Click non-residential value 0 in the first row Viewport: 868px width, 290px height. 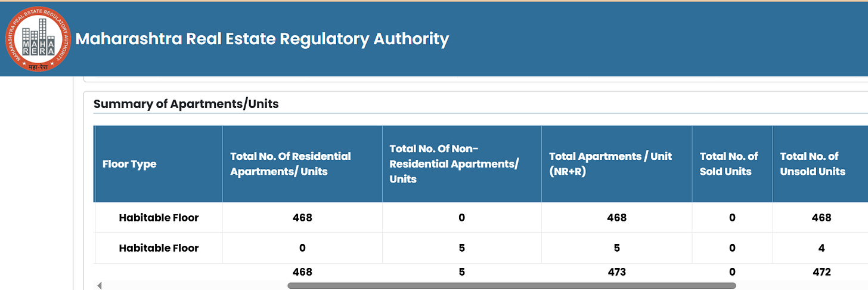(x=462, y=218)
